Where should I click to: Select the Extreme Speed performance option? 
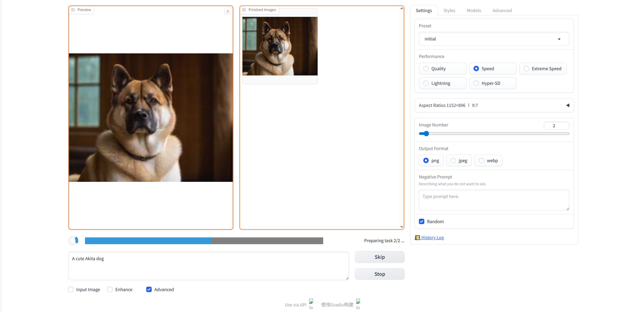[526, 69]
